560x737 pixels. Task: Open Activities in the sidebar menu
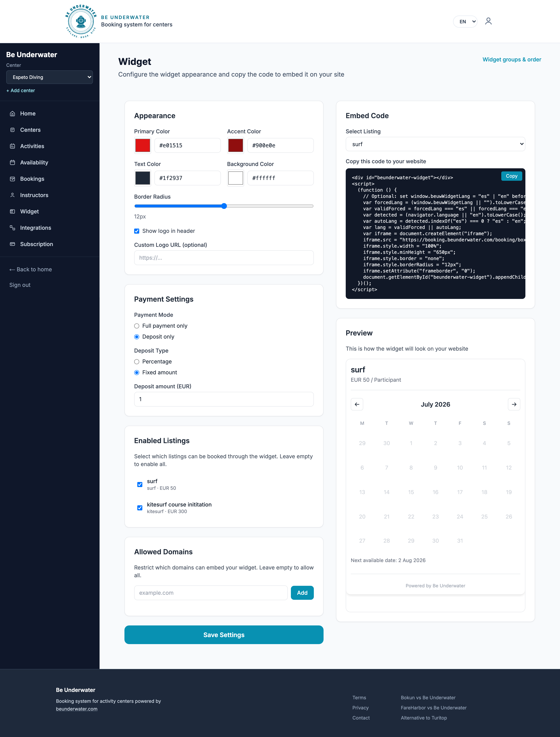pyautogui.click(x=49, y=146)
